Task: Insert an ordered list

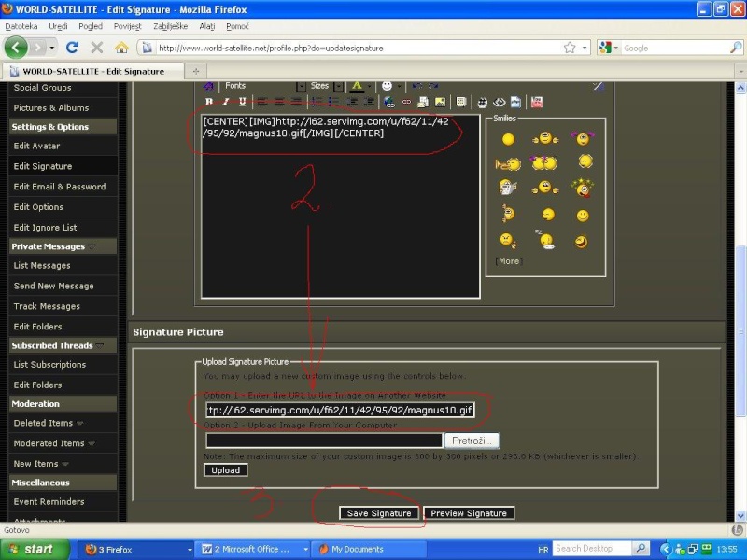Action: click(317, 102)
